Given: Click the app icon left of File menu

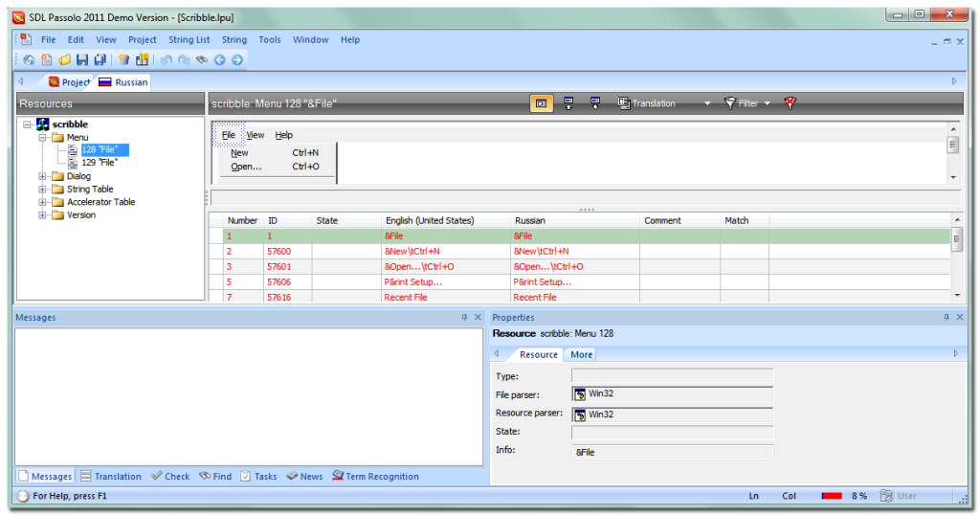Looking at the screenshot, I should tap(26, 39).
